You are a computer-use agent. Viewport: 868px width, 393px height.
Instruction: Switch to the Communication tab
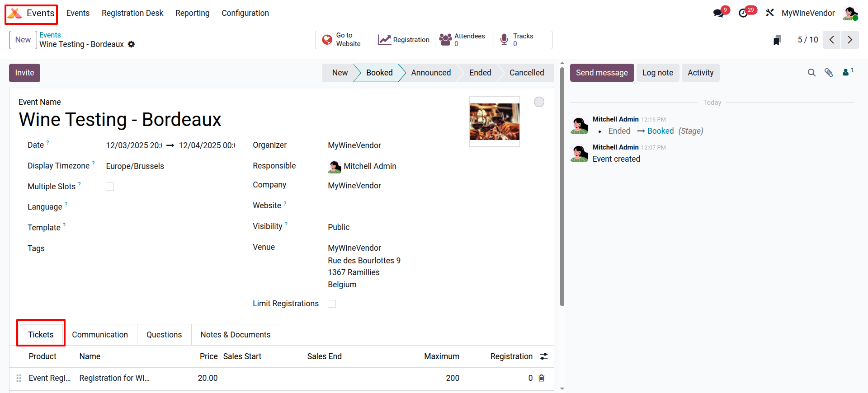100,335
